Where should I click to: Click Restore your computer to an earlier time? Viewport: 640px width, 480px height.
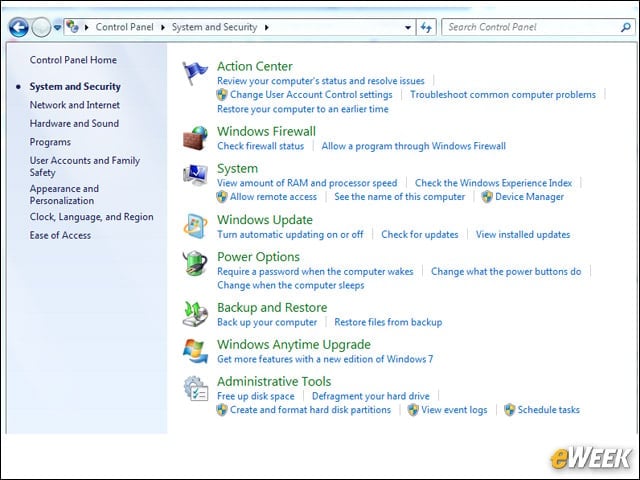303,109
